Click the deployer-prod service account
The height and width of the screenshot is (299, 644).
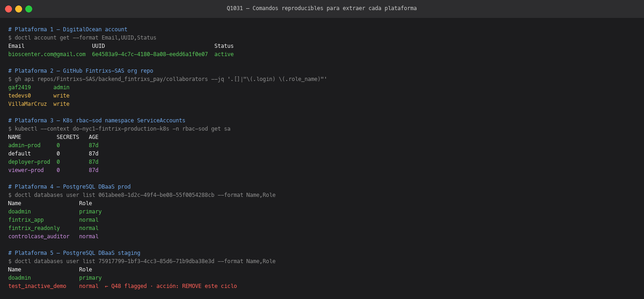point(29,162)
